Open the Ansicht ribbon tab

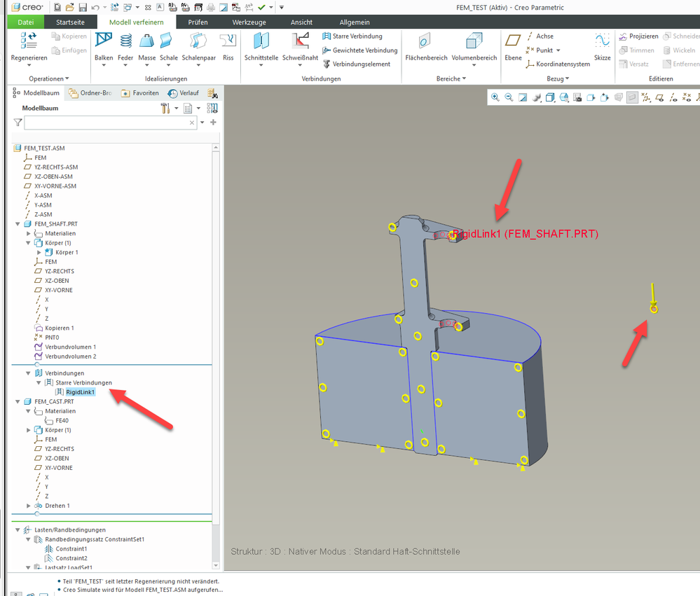tap(301, 22)
